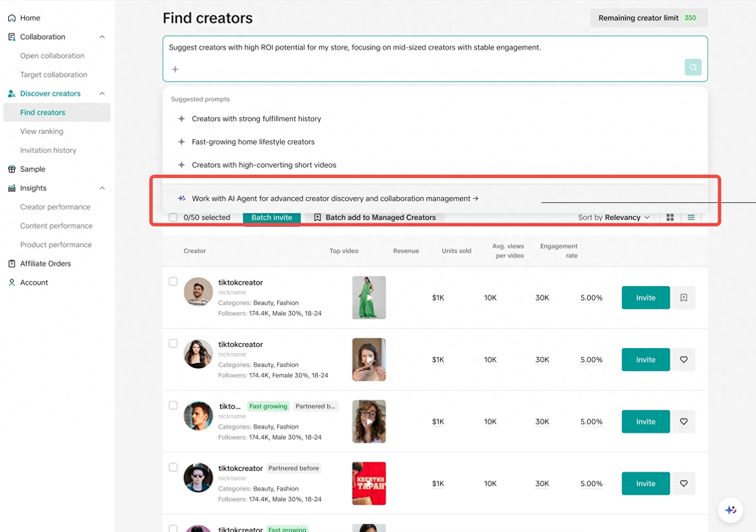Select prompt Creators with high-converting short videos

click(264, 165)
